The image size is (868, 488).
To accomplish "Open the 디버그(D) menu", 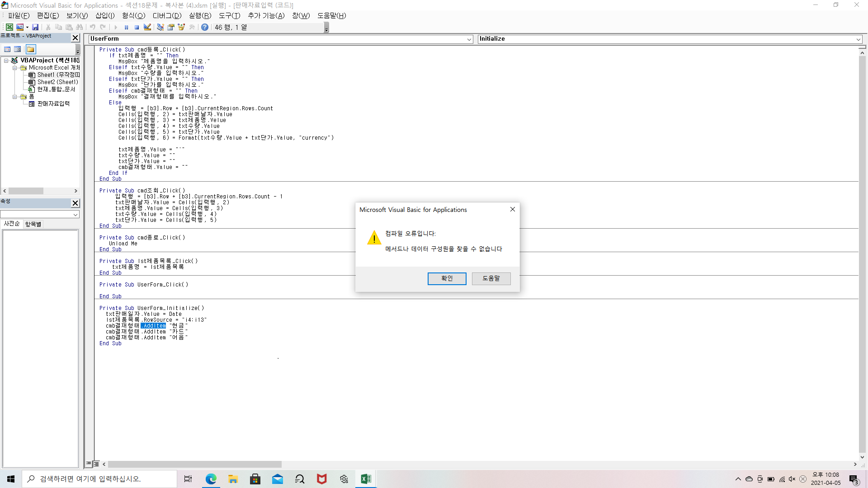I will click(x=166, y=15).
